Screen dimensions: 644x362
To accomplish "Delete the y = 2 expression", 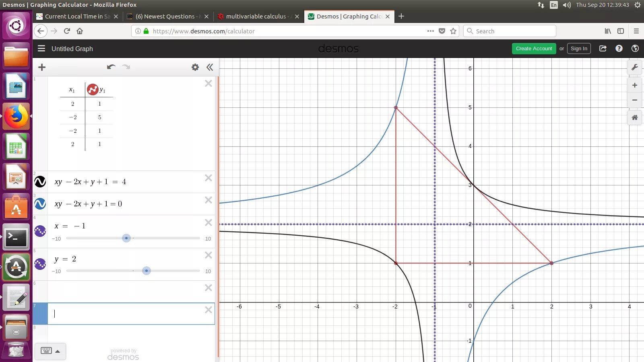I will click(x=208, y=255).
